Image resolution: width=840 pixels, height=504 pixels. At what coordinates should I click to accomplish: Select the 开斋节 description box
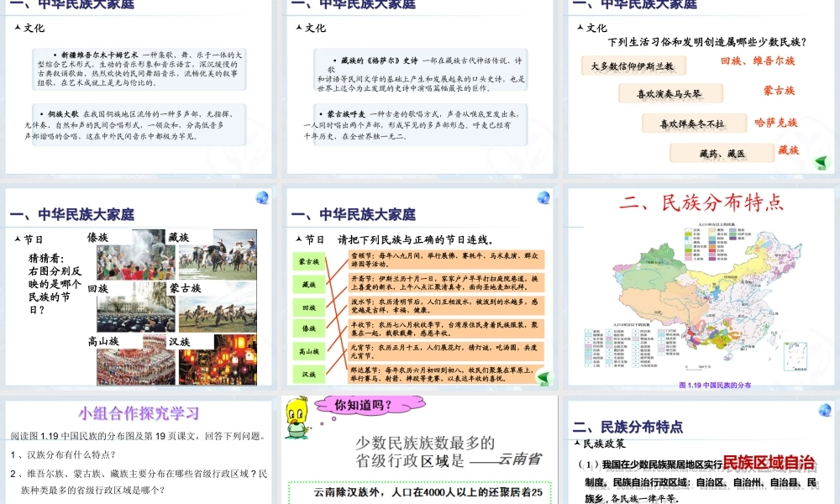coord(446,283)
